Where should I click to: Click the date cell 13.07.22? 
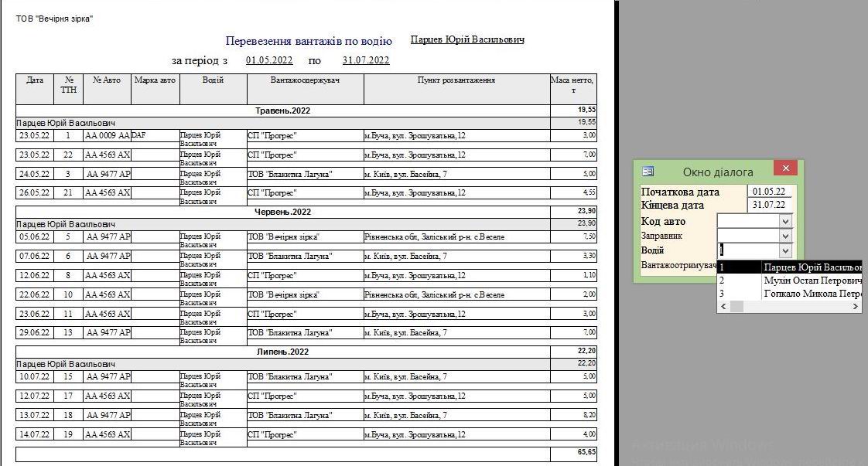34,415
